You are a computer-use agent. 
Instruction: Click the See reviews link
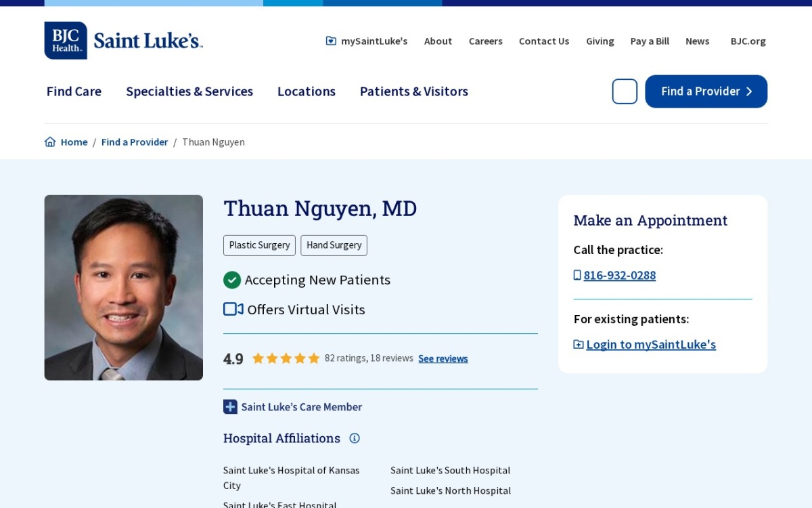click(x=443, y=358)
